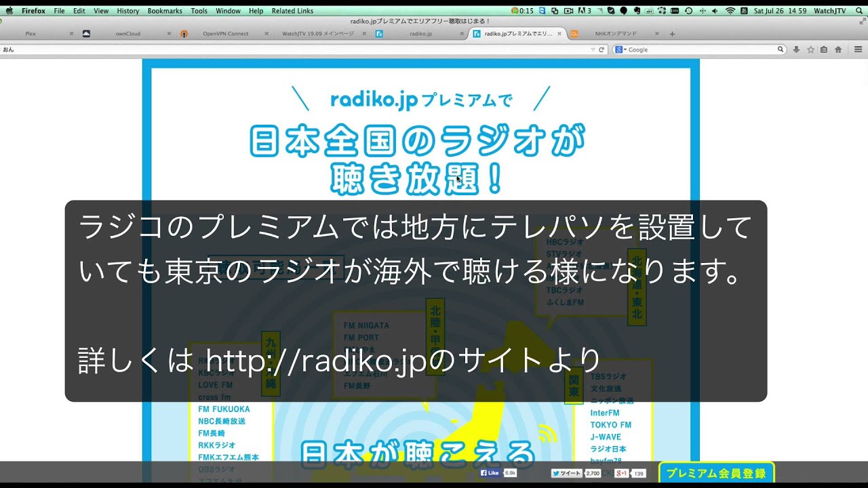
Task: Show the bookmarks list icon
Action: tap(824, 49)
